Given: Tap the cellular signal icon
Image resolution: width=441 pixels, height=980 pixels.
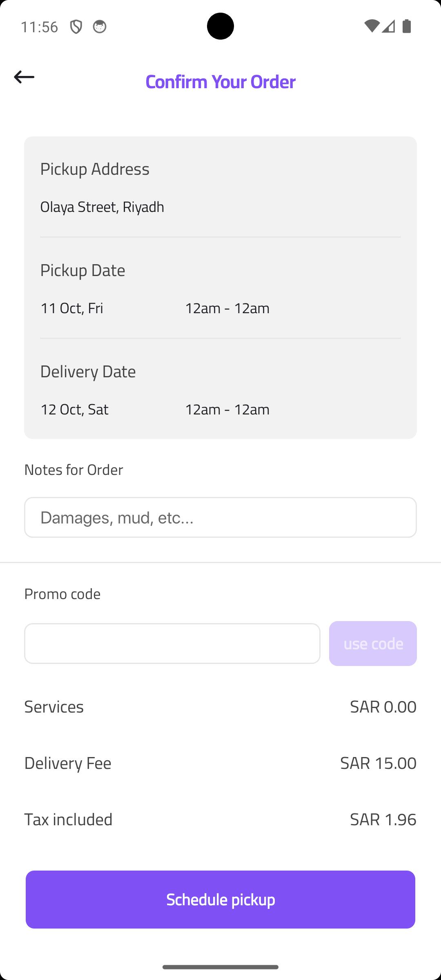Looking at the screenshot, I should 388,26.
